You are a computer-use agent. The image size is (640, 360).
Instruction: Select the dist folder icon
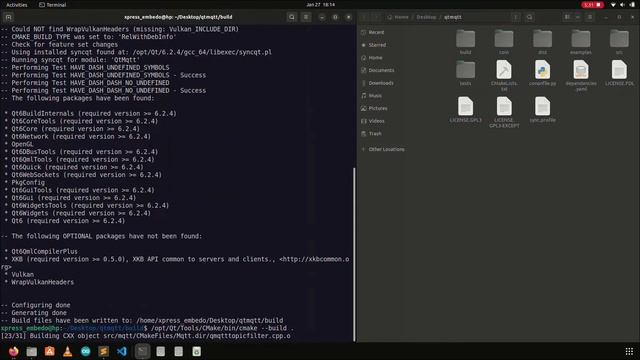pos(542,39)
